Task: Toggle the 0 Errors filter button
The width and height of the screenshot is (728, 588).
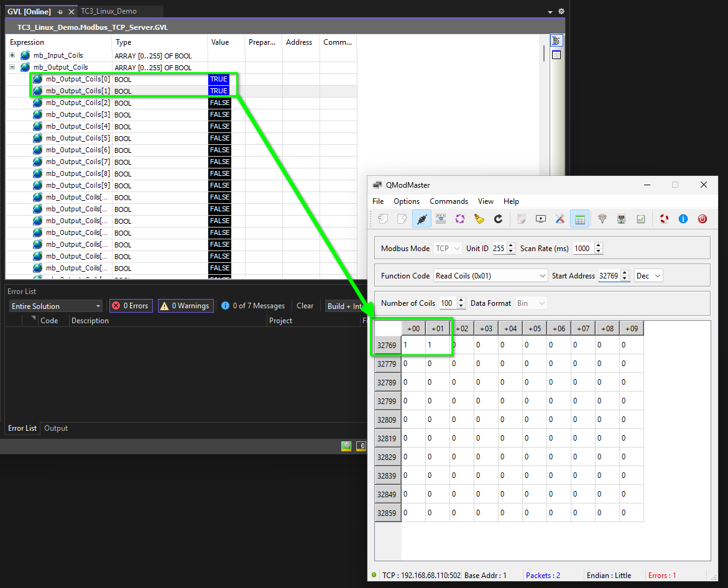Action: (x=131, y=306)
